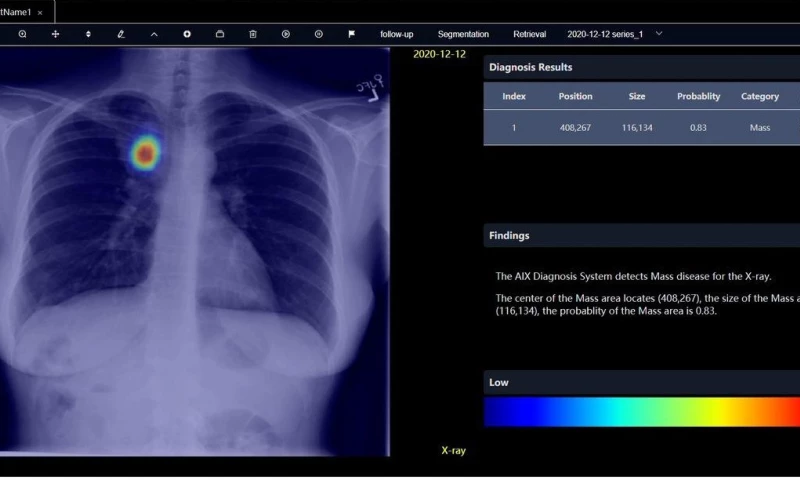Click the Index column header
Screen dimensions: 800x480
coord(514,96)
